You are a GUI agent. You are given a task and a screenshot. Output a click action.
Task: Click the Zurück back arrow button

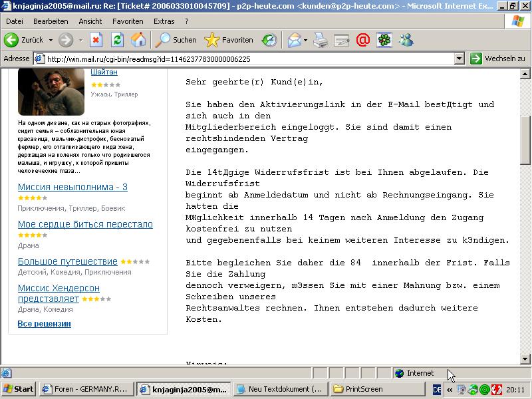click(23, 40)
